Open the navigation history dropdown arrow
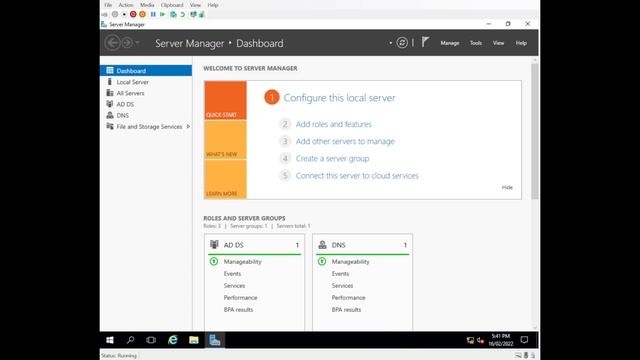 point(138,43)
